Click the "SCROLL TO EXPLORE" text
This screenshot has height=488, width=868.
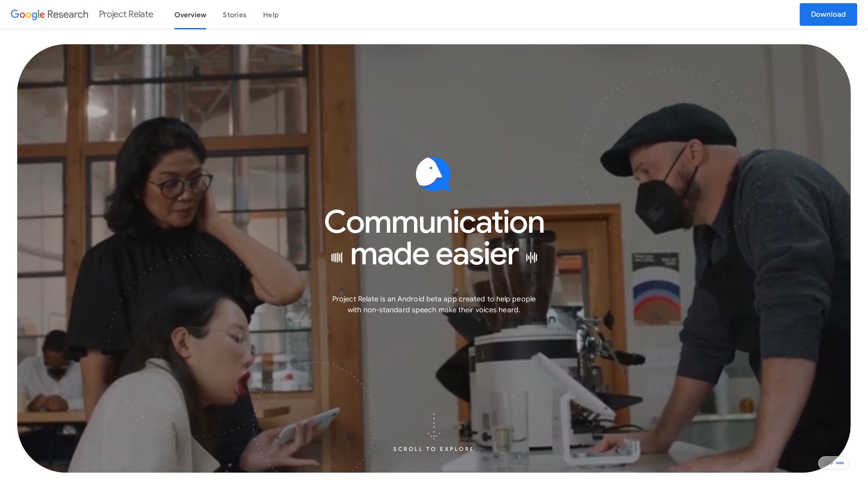[434, 449]
